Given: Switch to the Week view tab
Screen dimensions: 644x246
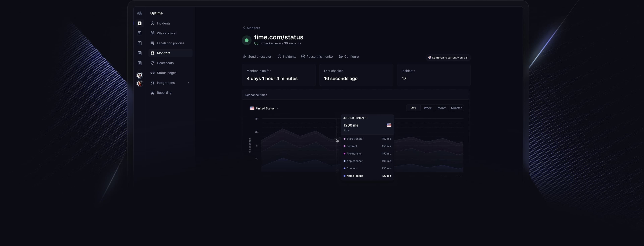Looking at the screenshot, I should (427, 108).
